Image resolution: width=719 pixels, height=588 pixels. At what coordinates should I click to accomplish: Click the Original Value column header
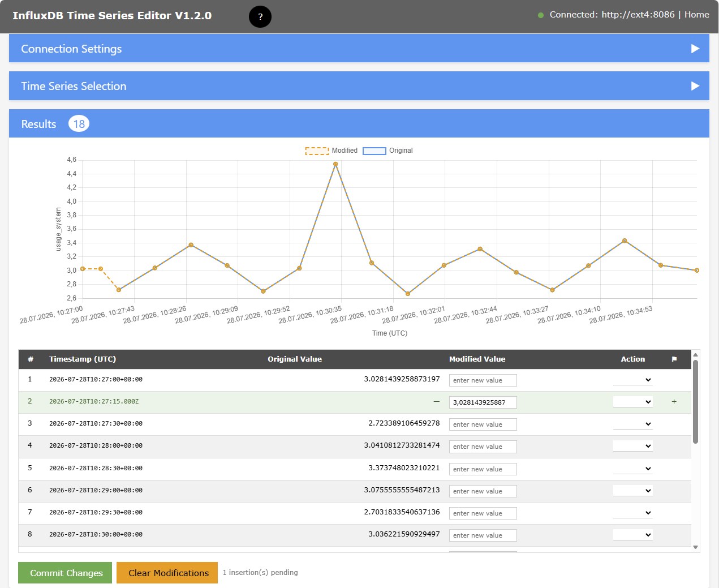click(295, 359)
